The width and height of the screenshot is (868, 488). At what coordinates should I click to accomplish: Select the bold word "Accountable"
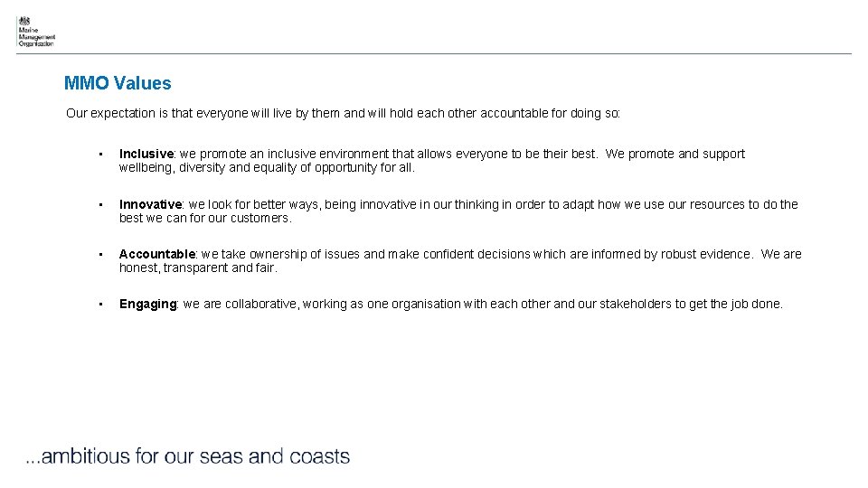click(157, 255)
